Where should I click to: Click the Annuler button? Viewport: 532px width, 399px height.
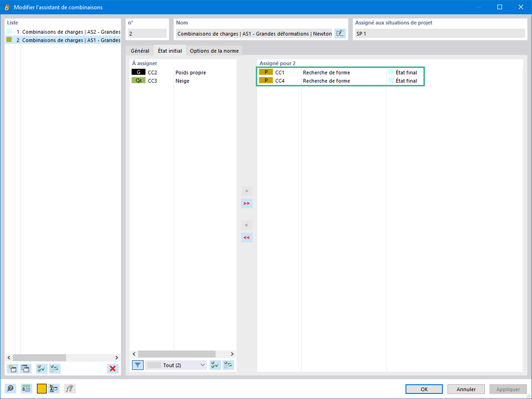[x=466, y=389]
